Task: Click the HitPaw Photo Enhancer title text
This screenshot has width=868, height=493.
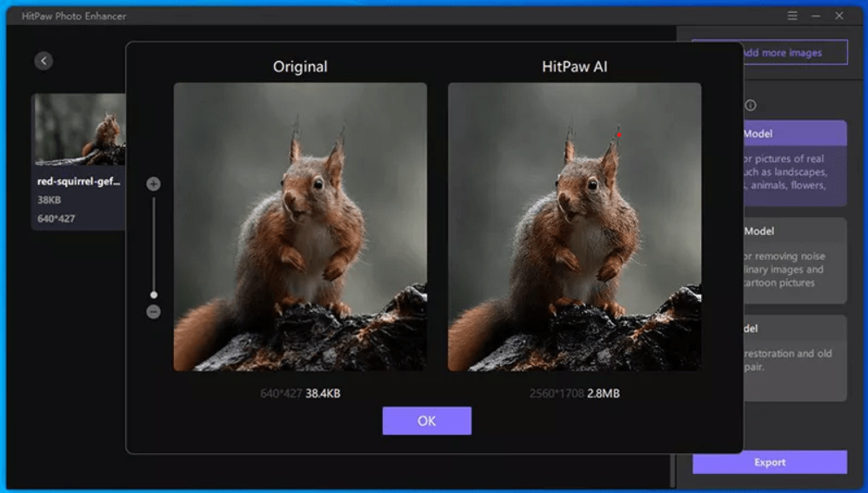Action: (74, 16)
